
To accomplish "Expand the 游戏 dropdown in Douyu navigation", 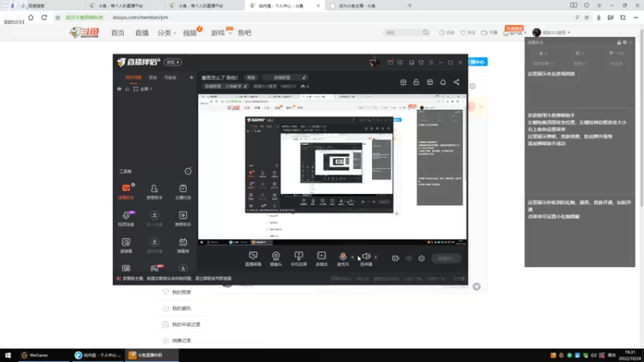I will coord(221,33).
